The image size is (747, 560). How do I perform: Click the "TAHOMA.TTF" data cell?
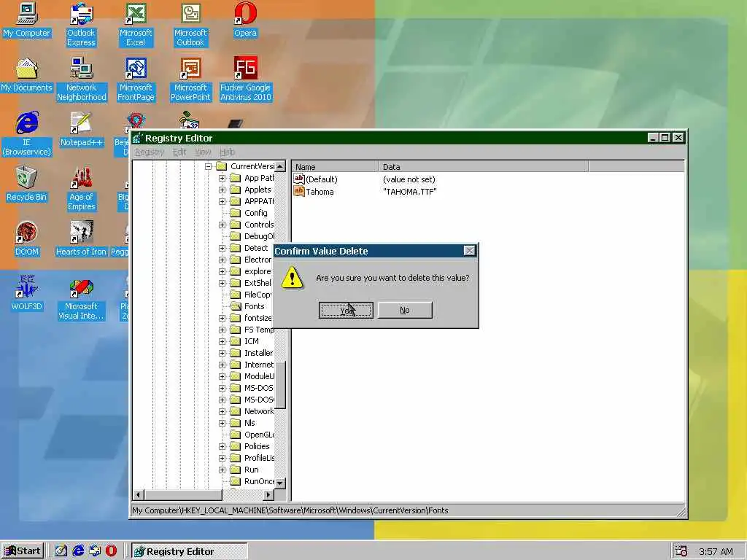tap(410, 192)
